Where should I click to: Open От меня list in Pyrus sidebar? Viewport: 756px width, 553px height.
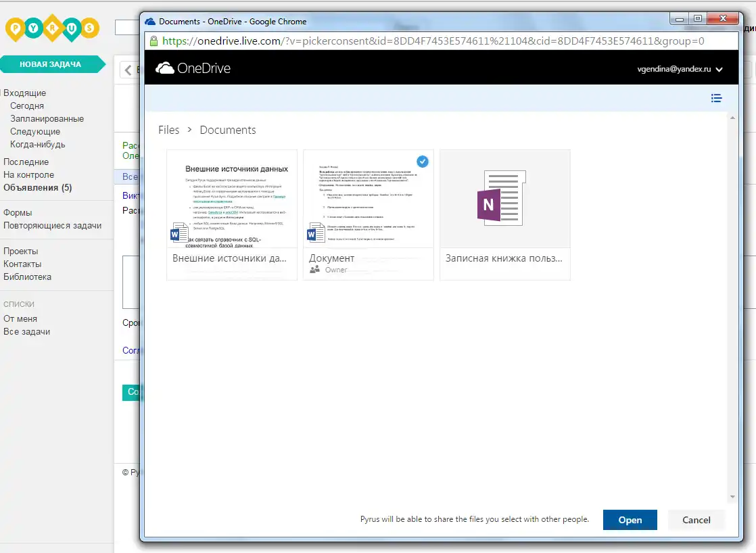20,318
